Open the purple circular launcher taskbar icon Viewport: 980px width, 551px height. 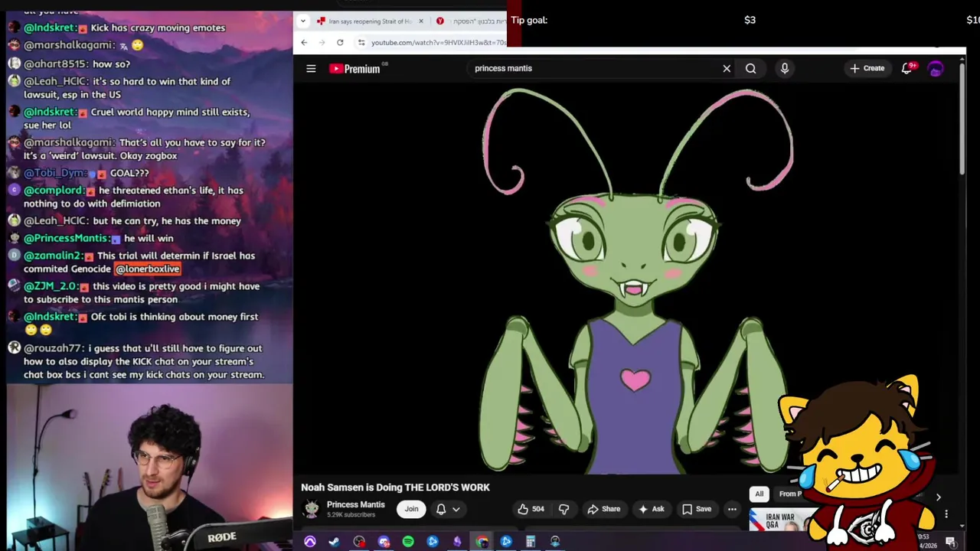(310, 542)
